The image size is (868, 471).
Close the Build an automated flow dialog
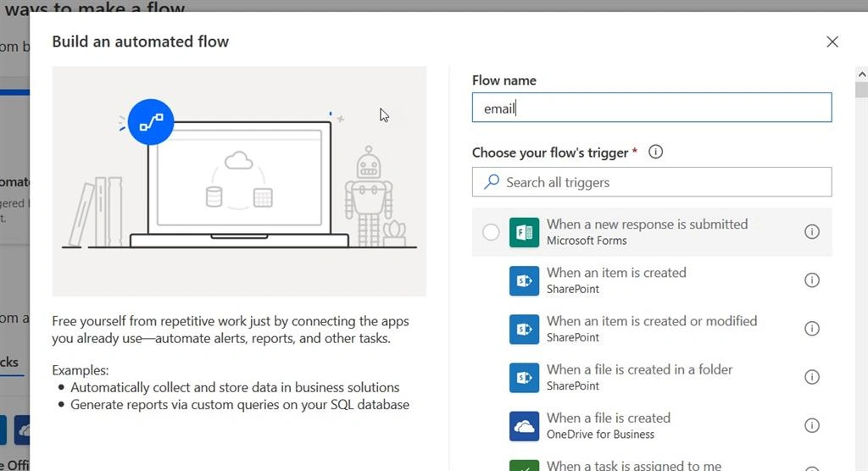point(832,42)
